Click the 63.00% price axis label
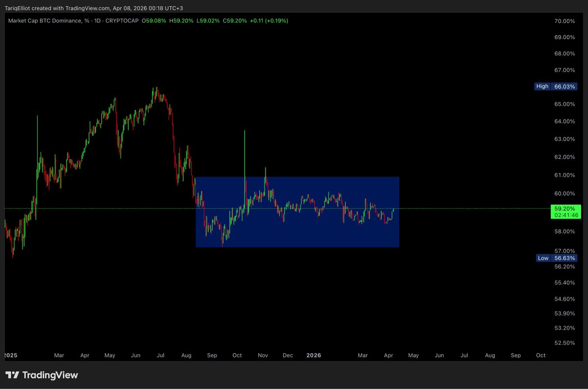The image size is (588, 389). pos(564,139)
